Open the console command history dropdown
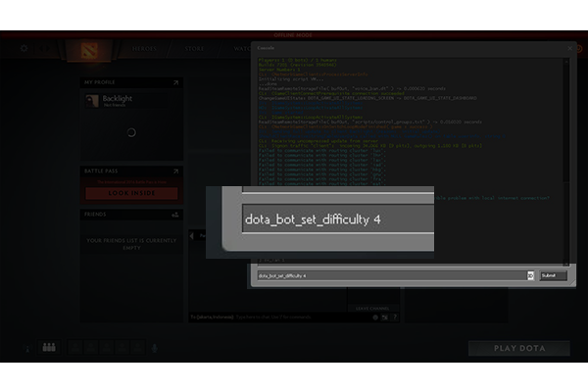The width and height of the screenshot is (588, 392). 530,275
